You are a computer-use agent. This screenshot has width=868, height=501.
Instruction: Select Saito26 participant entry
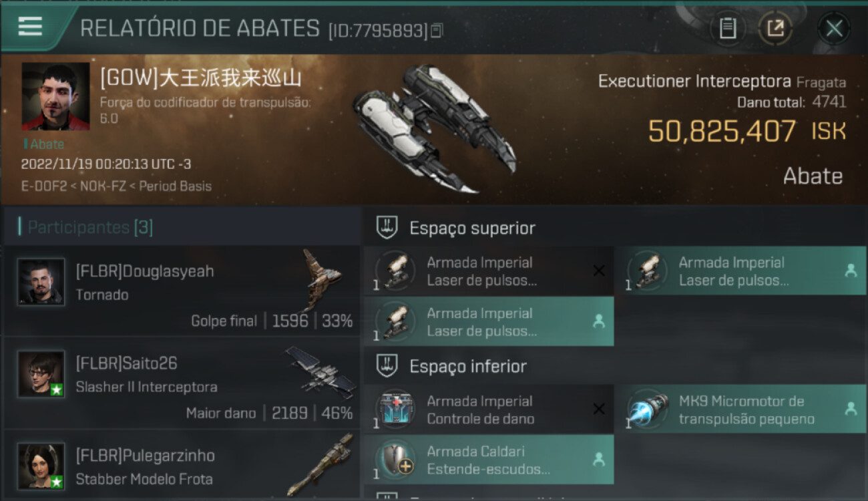182,383
